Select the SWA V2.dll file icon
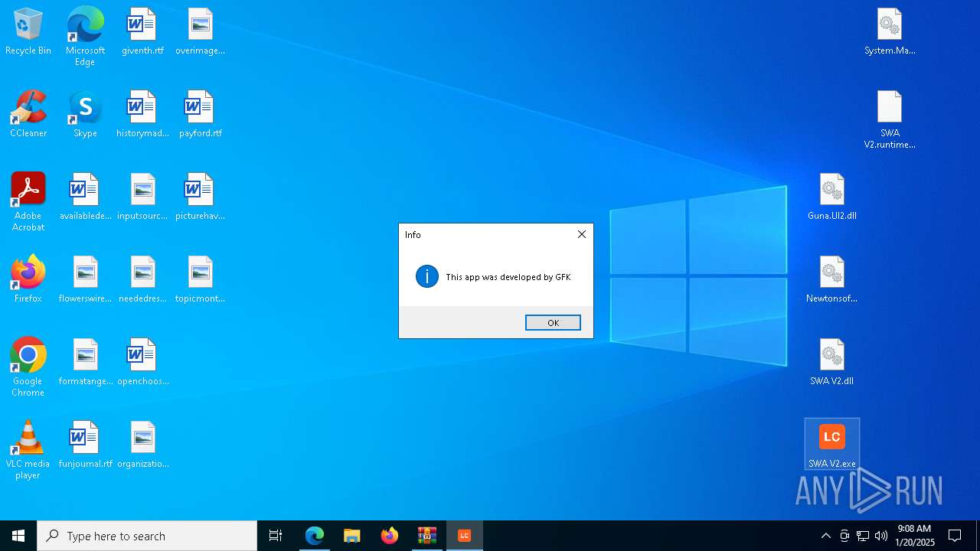Image resolution: width=980 pixels, height=551 pixels. [832, 363]
